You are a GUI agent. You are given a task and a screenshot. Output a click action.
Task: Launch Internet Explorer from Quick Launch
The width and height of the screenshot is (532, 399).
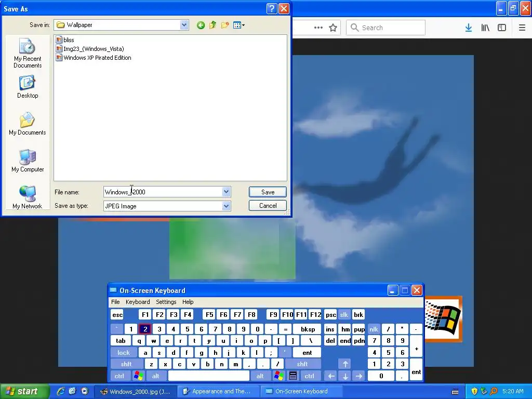[61, 391]
